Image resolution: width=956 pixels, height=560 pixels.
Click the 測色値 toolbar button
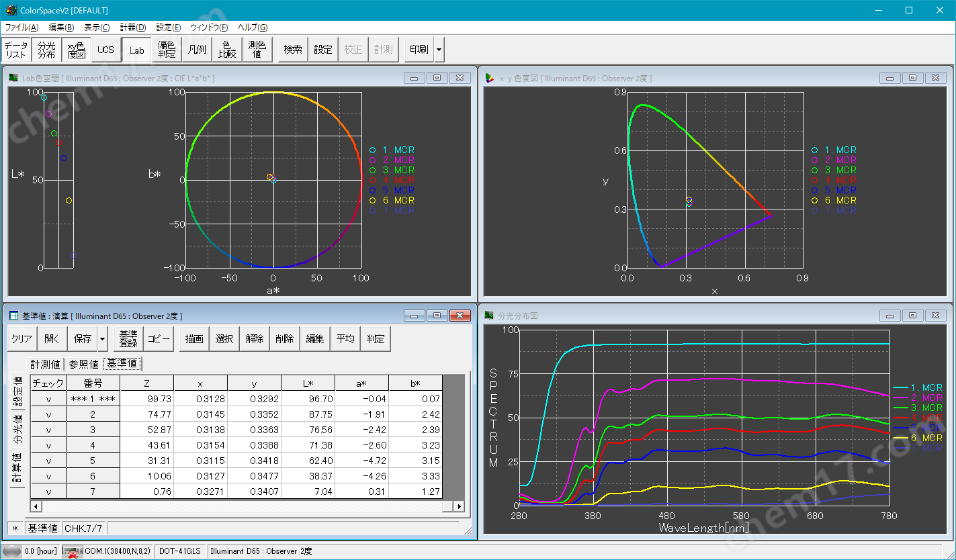click(x=257, y=50)
